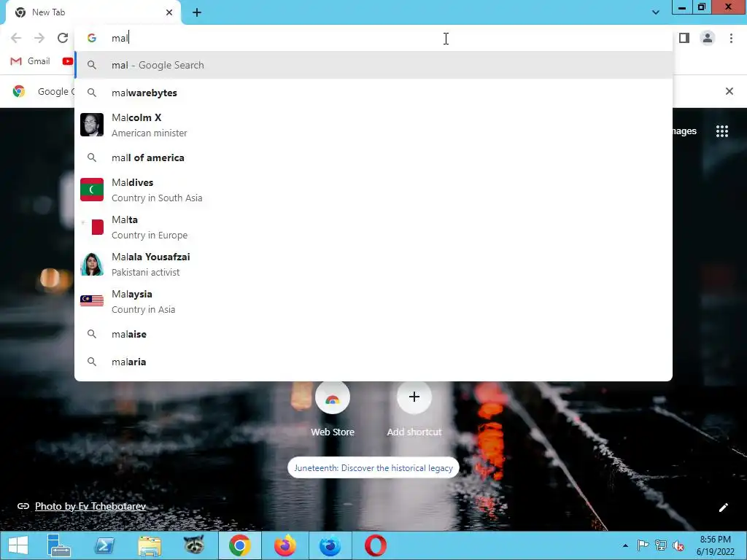This screenshot has height=560, width=747.
Task: Select the Maldives suggestion
Action: click(373, 190)
